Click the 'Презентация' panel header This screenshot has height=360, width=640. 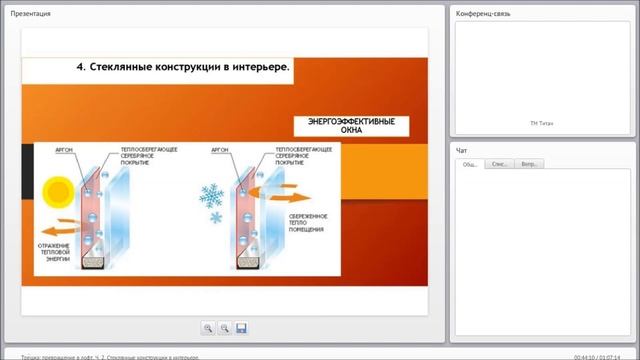coord(31,13)
